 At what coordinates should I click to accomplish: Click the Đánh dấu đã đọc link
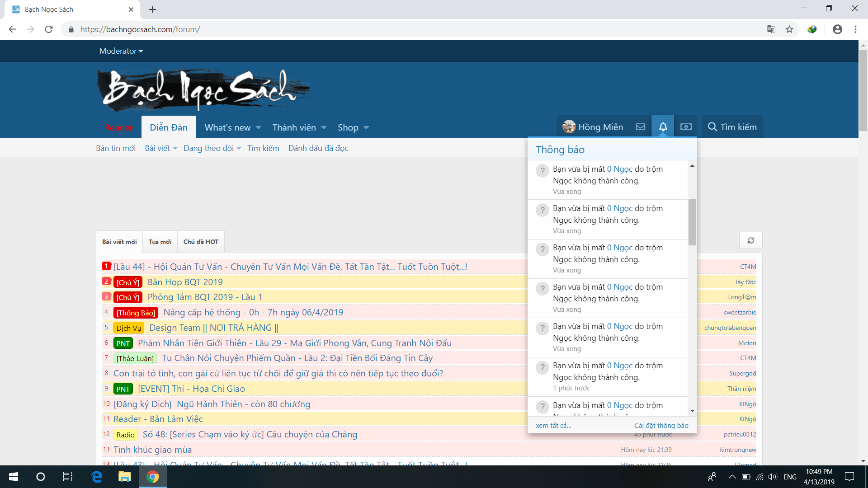pos(318,148)
